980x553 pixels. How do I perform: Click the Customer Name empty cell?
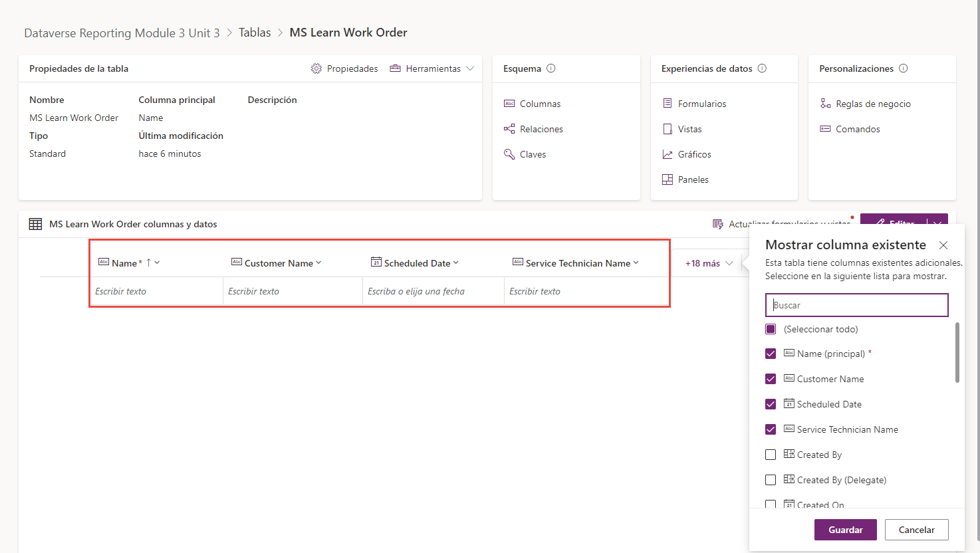[x=293, y=291]
